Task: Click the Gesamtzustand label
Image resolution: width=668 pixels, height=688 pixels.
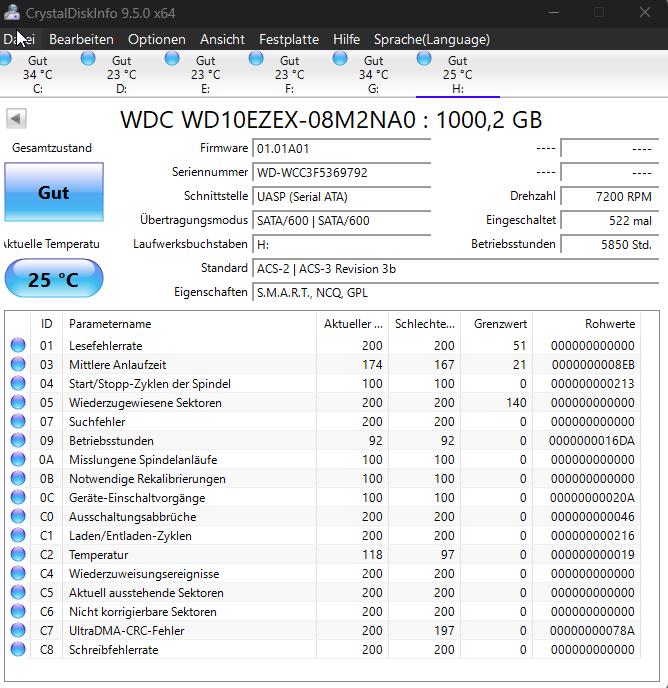Action: coord(52,148)
